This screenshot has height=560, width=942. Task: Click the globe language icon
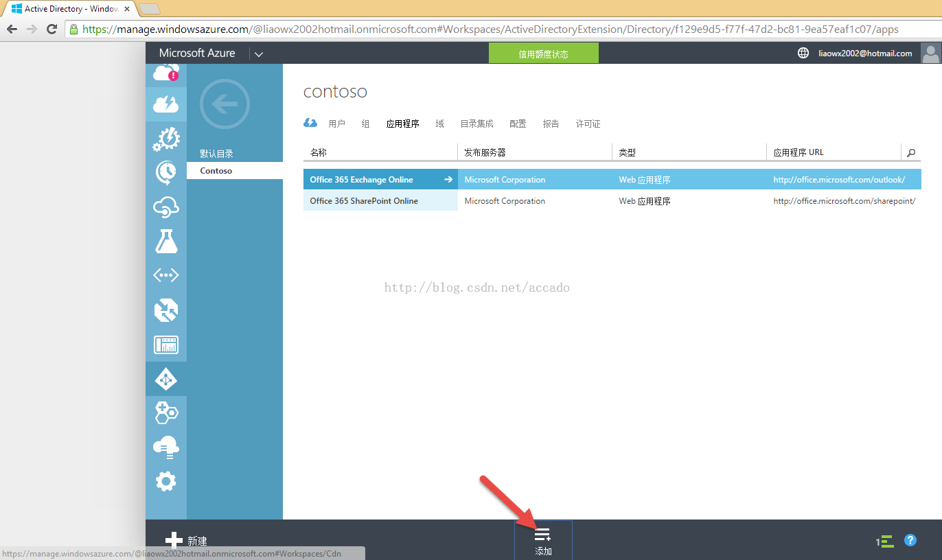point(803,53)
